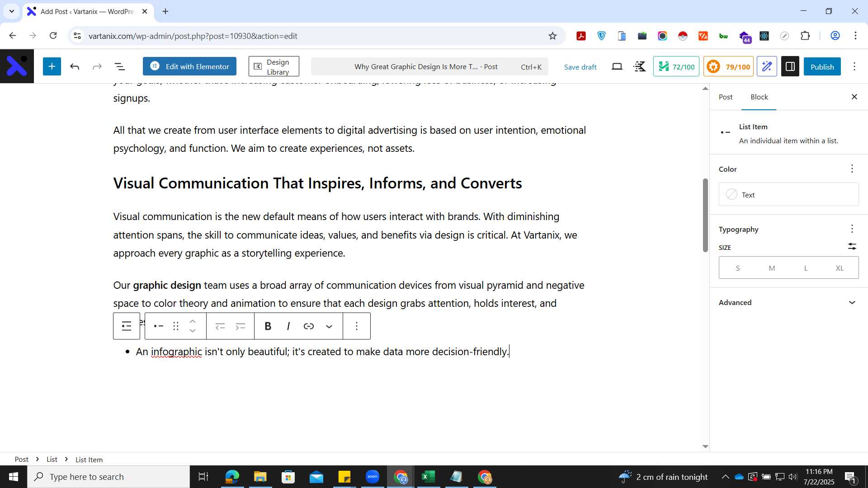Select parent List block button
This screenshot has width=868, height=488.
[127, 326]
